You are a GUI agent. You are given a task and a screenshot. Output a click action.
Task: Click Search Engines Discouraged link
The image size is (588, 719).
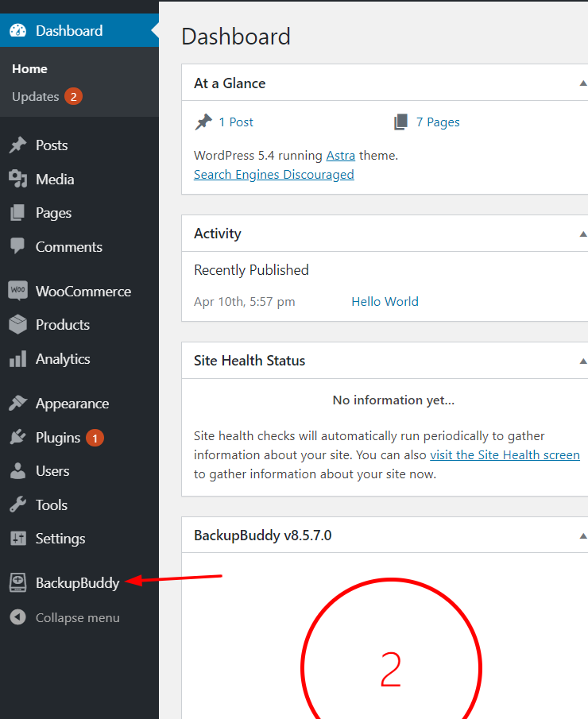point(274,175)
